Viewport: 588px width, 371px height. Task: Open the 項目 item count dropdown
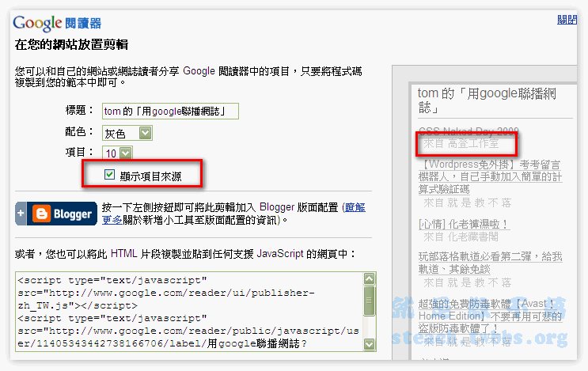pos(117,153)
